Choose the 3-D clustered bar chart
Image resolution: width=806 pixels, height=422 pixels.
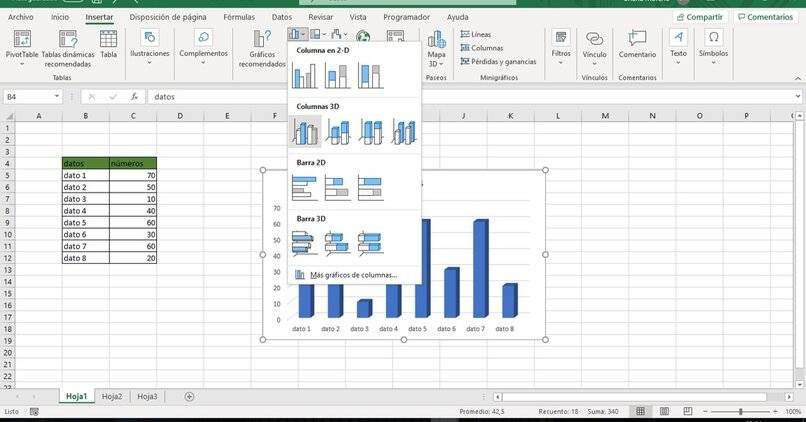[305, 243]
